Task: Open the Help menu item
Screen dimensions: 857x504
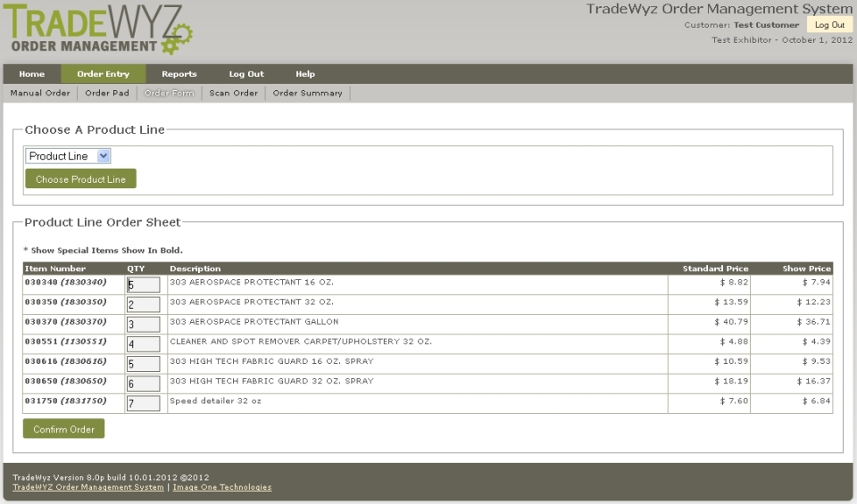Action: coord(305,74)
